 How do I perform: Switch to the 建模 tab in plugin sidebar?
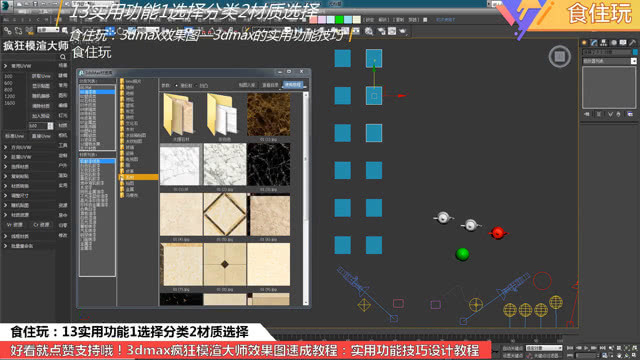tap(63, 76)
